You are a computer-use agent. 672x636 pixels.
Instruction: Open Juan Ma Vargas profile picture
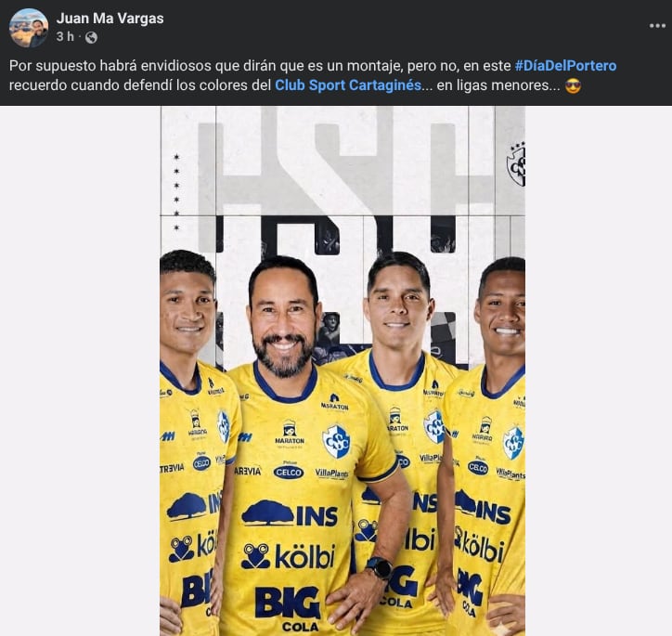(28, 28)
